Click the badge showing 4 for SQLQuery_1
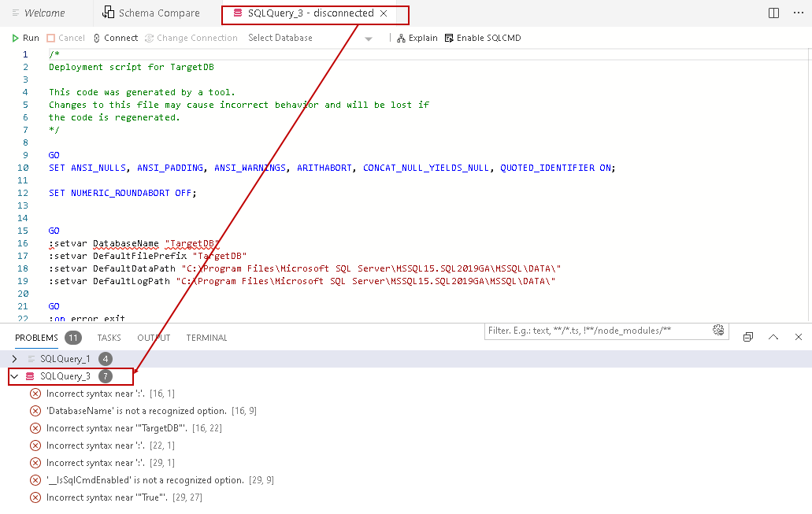812x514 pixels. click(x=105, y=359)
